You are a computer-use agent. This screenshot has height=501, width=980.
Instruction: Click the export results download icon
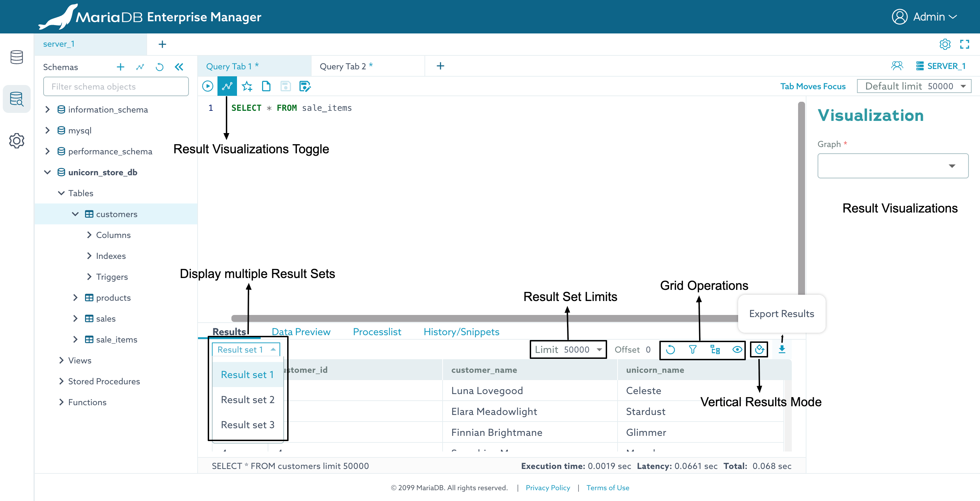pyautogui.click(x=781, y=349)
